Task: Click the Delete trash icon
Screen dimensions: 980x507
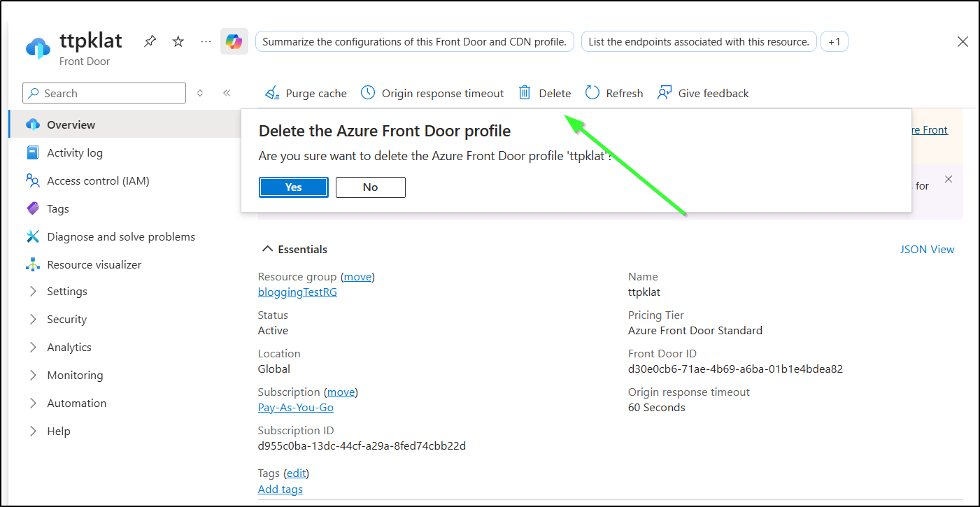Action: pos(525,93)
